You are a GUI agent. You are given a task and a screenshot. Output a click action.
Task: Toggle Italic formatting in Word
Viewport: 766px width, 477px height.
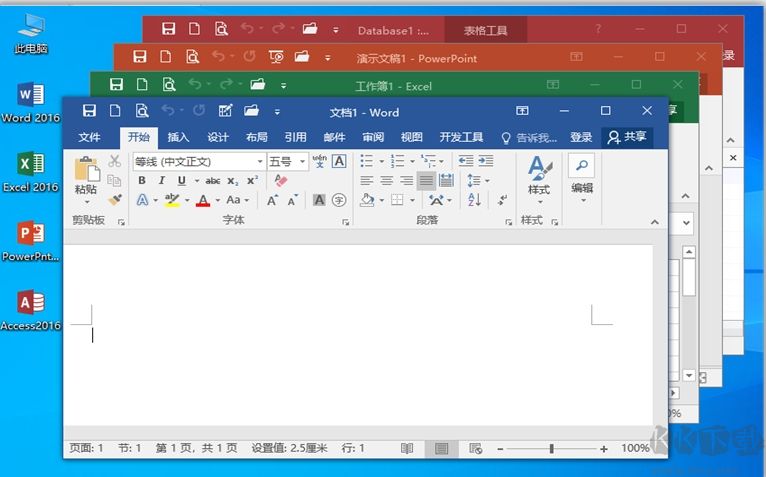pos(162,180)
